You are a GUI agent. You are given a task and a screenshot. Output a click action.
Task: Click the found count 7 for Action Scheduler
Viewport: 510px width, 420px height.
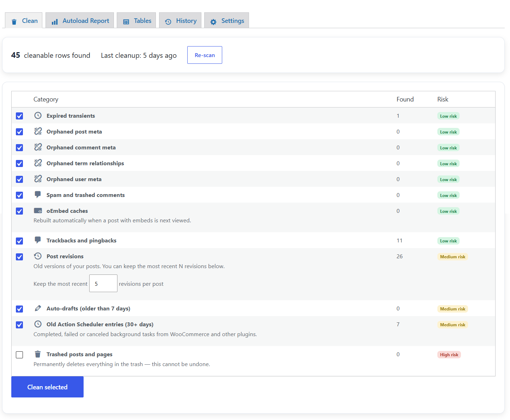(398, 324)
